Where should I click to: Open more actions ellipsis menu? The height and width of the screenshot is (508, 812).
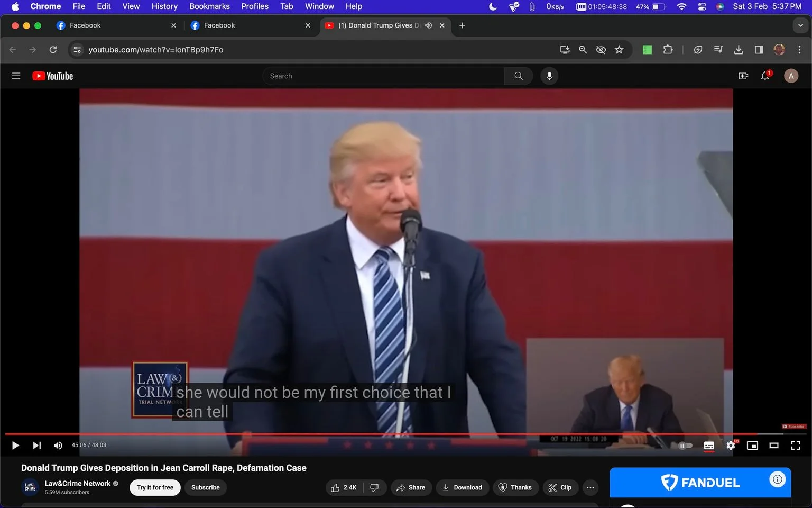(590, 487)
